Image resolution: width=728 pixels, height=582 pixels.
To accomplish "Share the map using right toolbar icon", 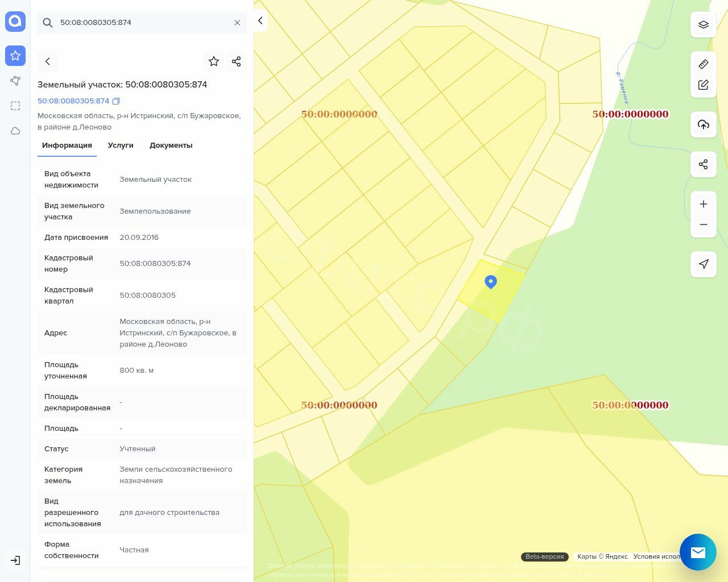I will pyautogui.click(x=704, y=164).
